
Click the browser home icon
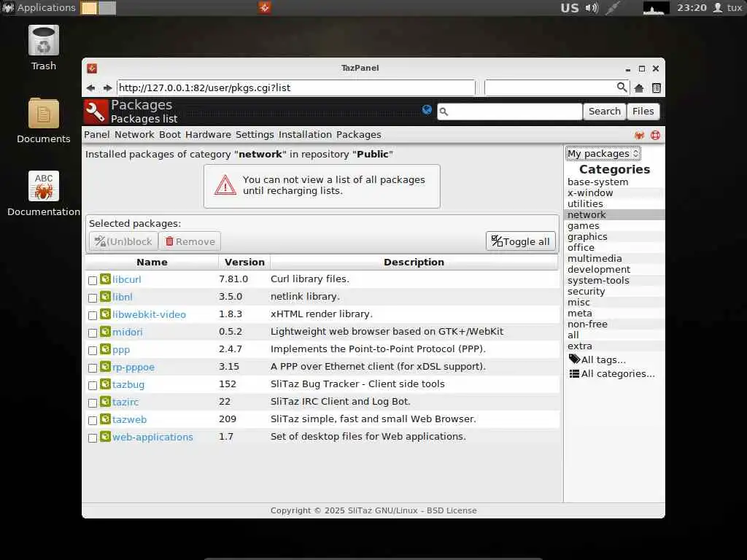click(x=639, y=88)
